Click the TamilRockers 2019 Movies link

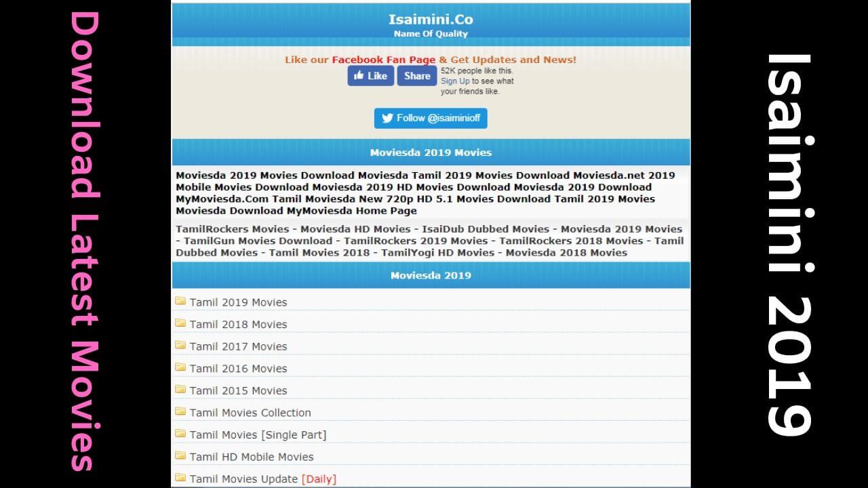click(x=416, y=241)
